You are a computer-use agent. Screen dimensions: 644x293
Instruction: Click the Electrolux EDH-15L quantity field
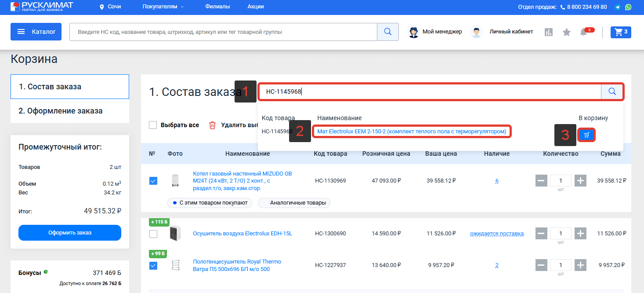pos(561,233)
